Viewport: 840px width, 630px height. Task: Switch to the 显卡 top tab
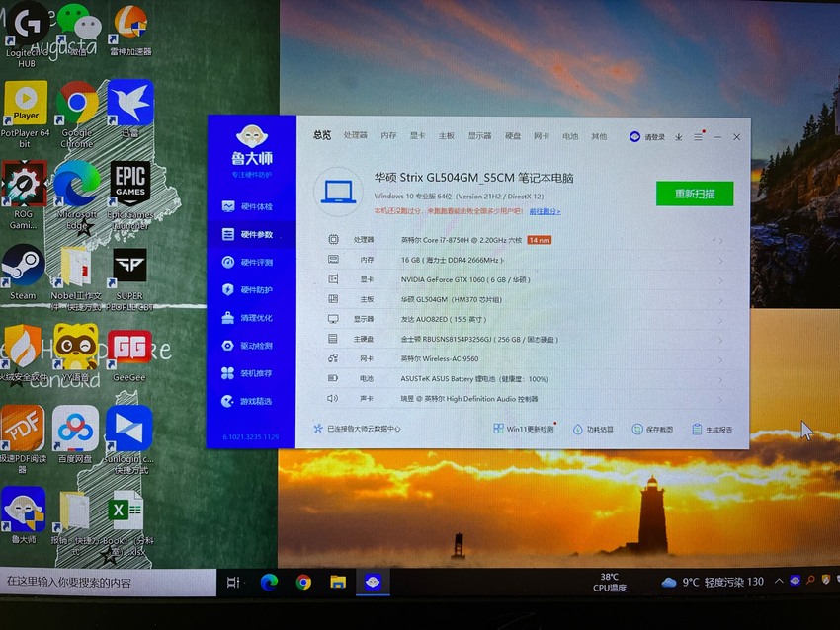point(417,136)
